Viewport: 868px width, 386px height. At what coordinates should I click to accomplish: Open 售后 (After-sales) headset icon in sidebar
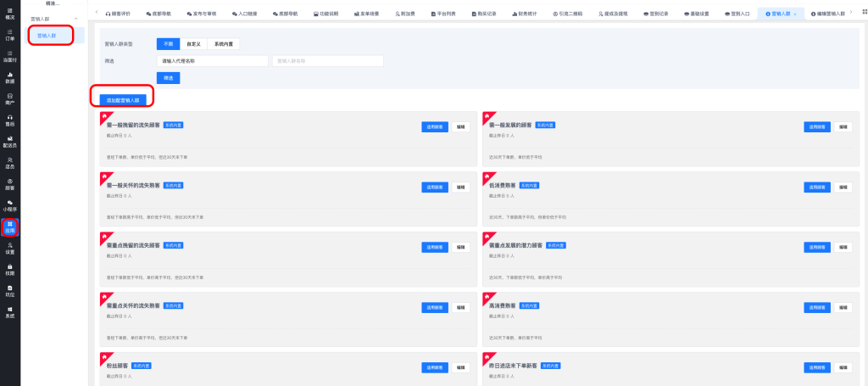point(9,120)
